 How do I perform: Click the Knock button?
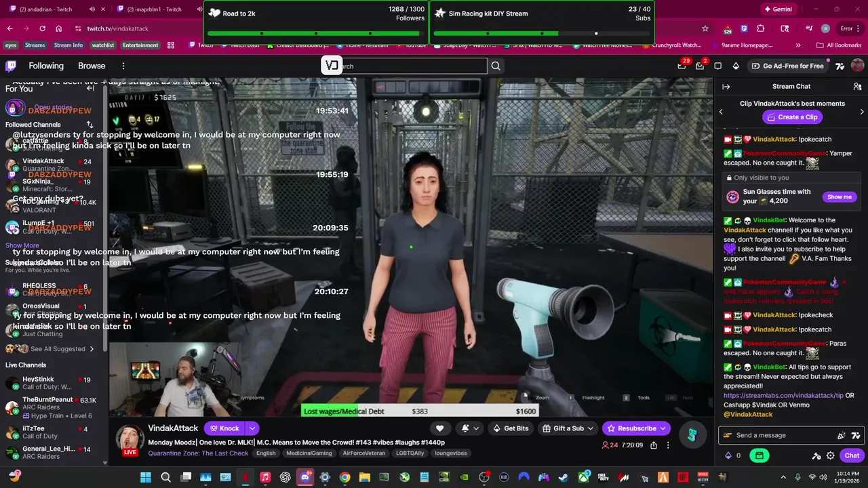(x=224, y=428)
